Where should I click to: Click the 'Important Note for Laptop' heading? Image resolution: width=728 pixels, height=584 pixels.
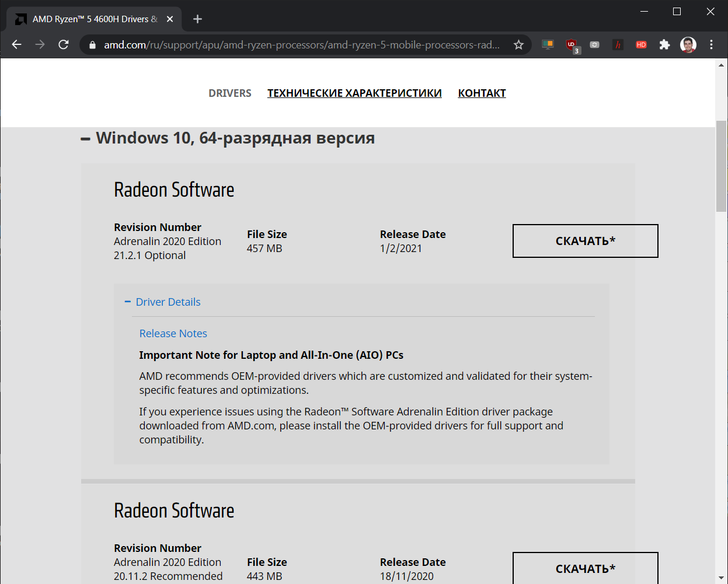coord(271,355)
